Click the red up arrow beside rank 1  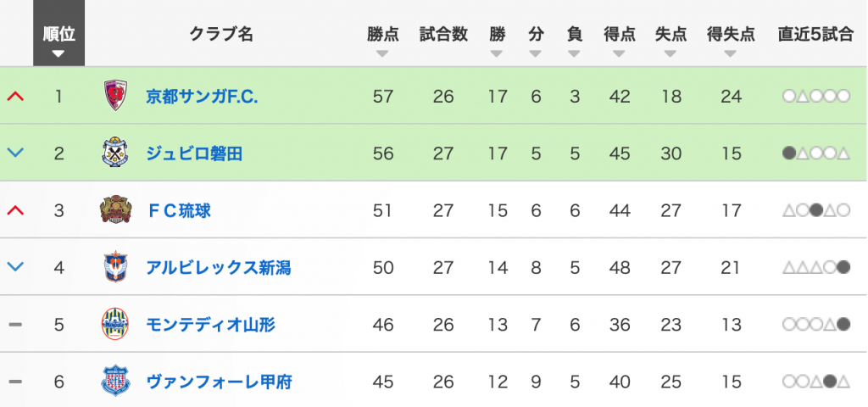(x=15, y=96)
